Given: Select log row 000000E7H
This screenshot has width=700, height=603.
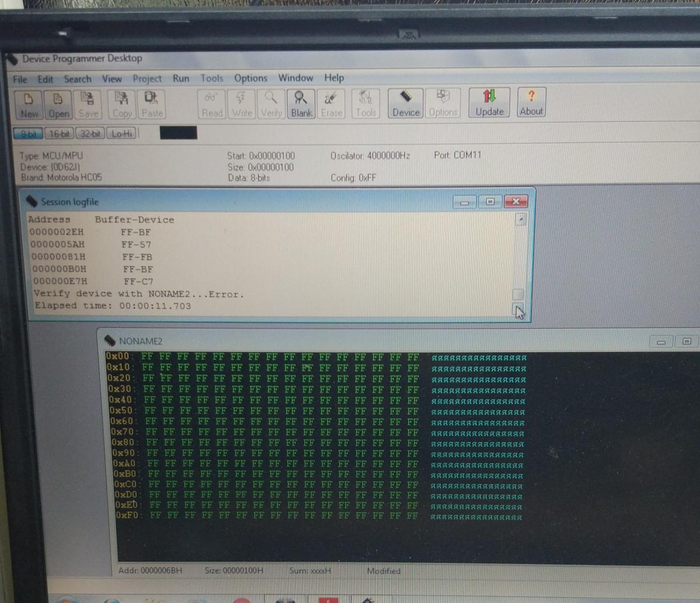Looking at the screenshot, I should pyautogui.click(x=93, y=282).
